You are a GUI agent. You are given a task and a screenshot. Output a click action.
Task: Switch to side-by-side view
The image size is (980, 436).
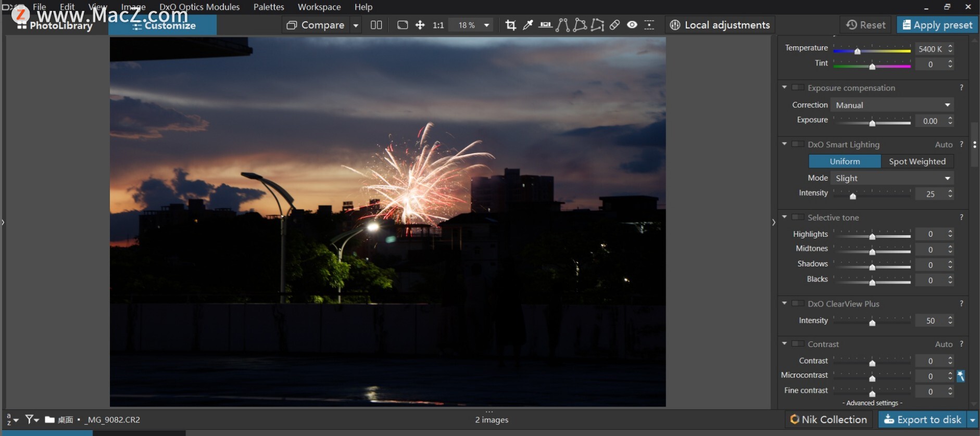pos(376,25)
